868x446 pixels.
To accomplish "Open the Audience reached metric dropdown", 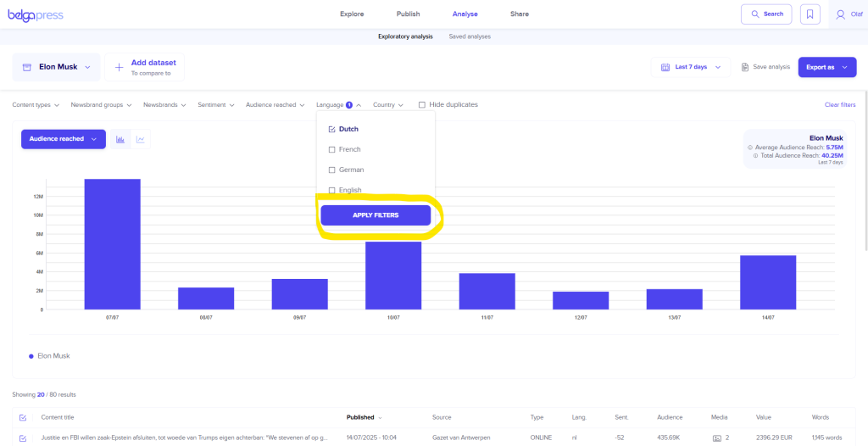I will (x=63, y=139).
